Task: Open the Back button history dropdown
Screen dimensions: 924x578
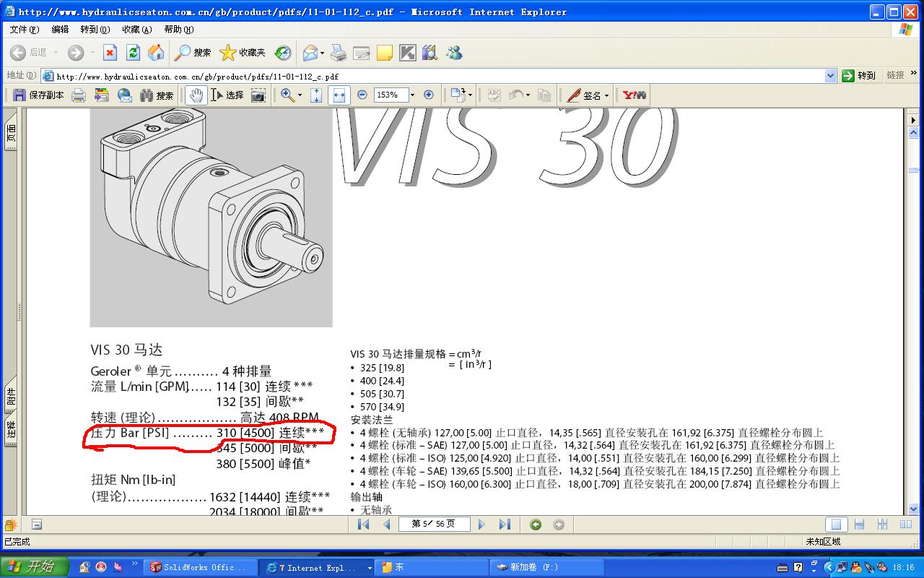Action: [x=56, y=53]
